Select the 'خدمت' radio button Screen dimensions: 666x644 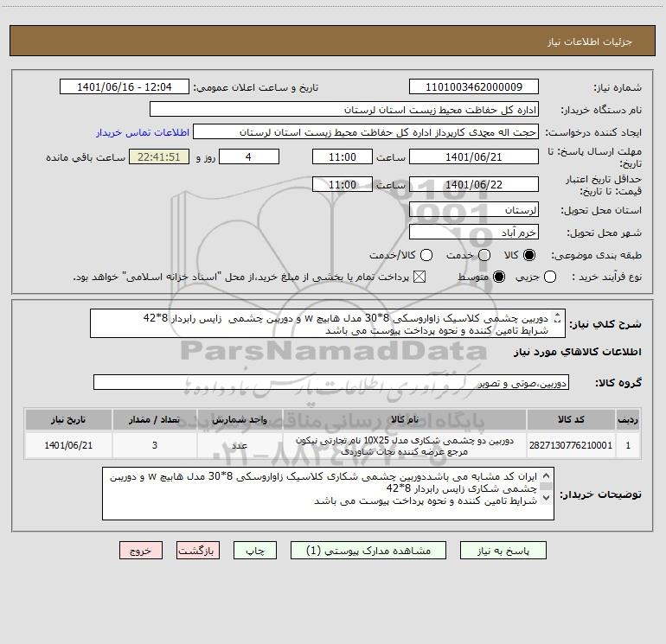(484, 255)
